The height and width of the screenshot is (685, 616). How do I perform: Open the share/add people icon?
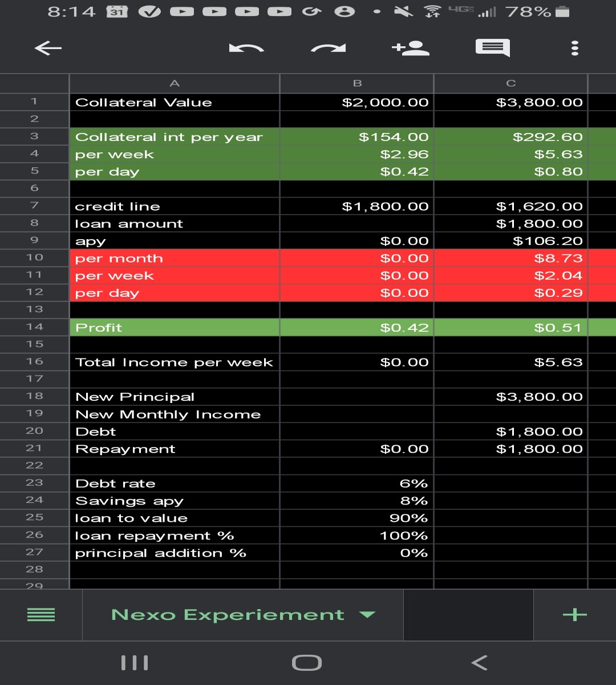click(411, 49)
